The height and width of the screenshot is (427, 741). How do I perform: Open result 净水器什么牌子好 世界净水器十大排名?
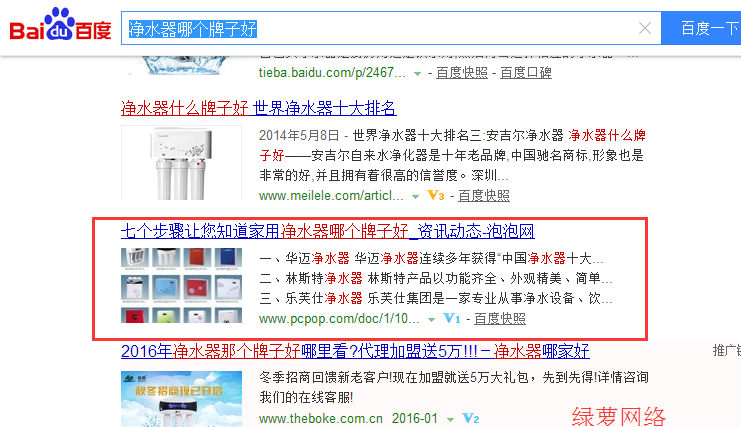[x=258, y=108]
